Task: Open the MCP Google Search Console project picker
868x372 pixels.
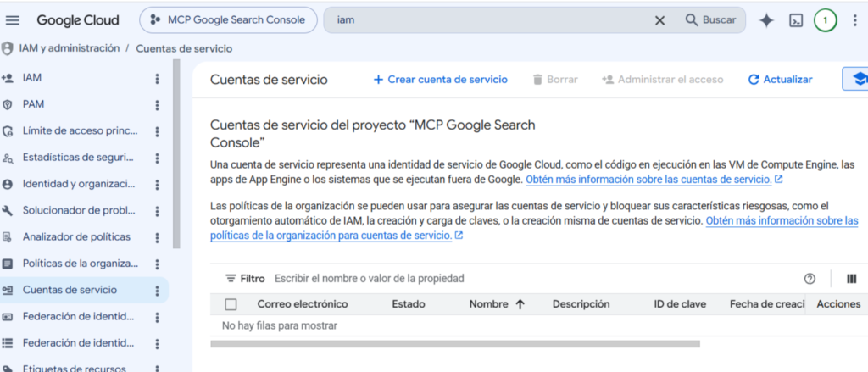Action: (228, 20)
